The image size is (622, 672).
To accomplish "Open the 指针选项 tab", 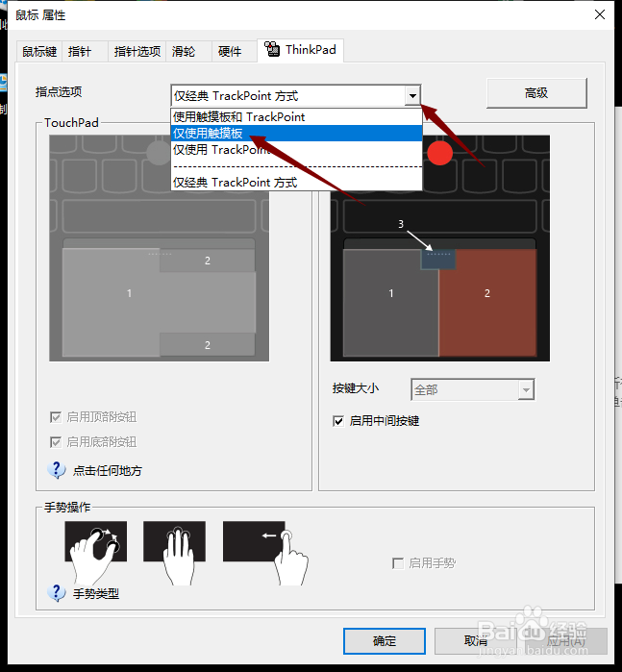I will (x=137, y=52).
